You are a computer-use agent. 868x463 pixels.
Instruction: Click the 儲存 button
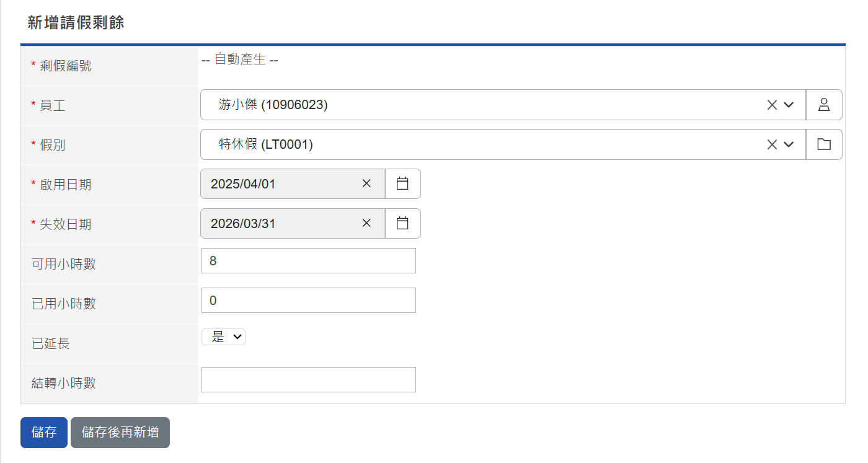click(x=44, y=432)
